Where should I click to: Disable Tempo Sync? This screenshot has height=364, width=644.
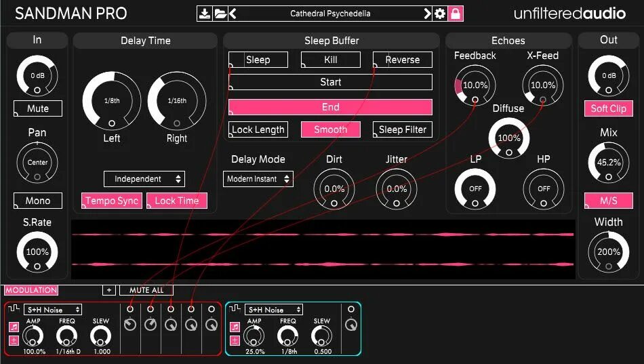tap(112, 201)
